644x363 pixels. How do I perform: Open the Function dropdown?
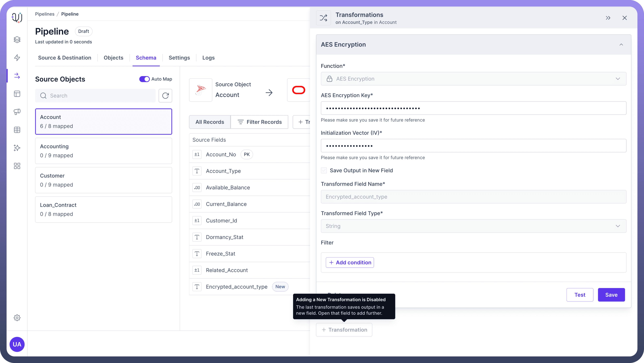click(x=473, y=79)
